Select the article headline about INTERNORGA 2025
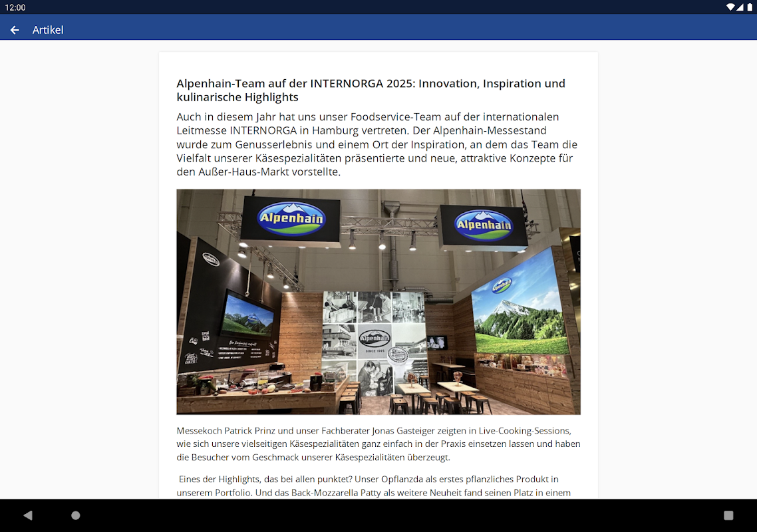Viewport: 757px width, 532px height. [x=371, y=90]
